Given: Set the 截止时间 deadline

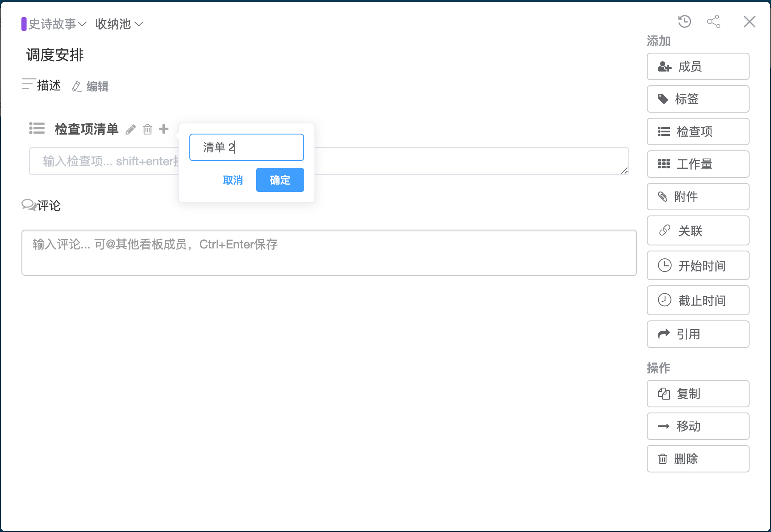Looking at the screenshot, I should [x=698, y=300].
